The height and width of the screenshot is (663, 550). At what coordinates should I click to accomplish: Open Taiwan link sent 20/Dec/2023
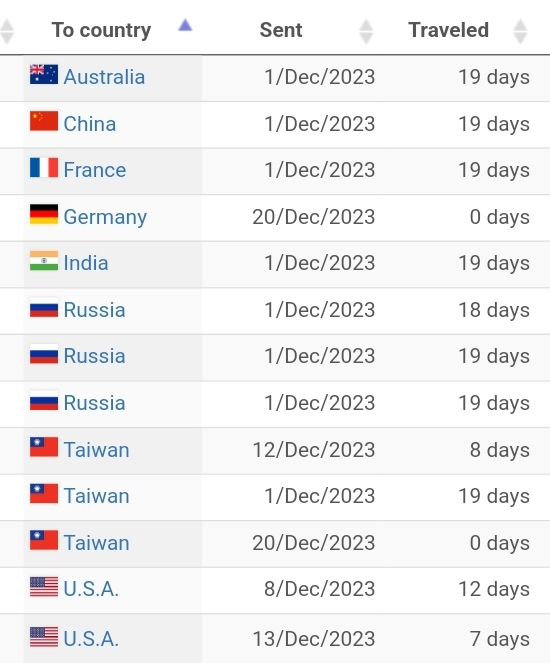pos(96,543)
